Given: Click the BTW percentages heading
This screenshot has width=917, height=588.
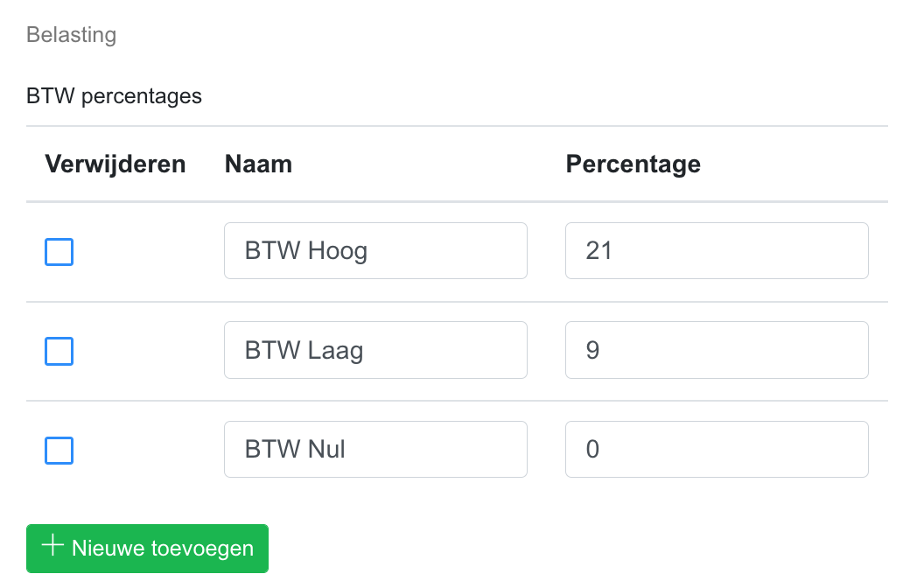Looking at the screenshot, I should pos(114,95).
